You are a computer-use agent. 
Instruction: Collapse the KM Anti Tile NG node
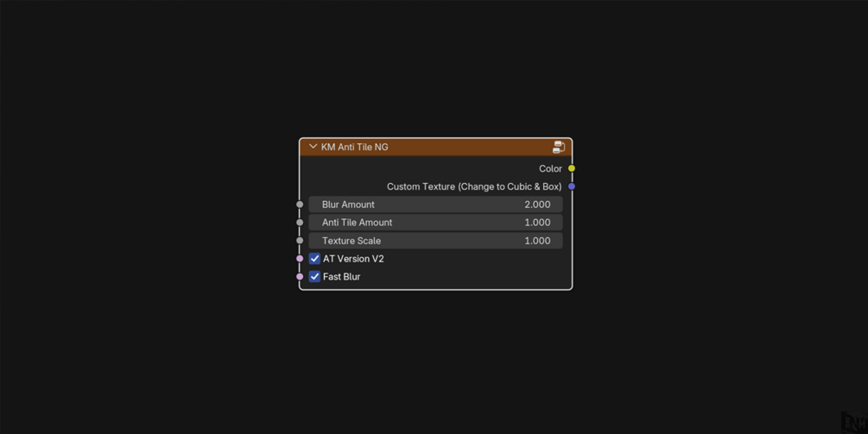pos(313,147)
